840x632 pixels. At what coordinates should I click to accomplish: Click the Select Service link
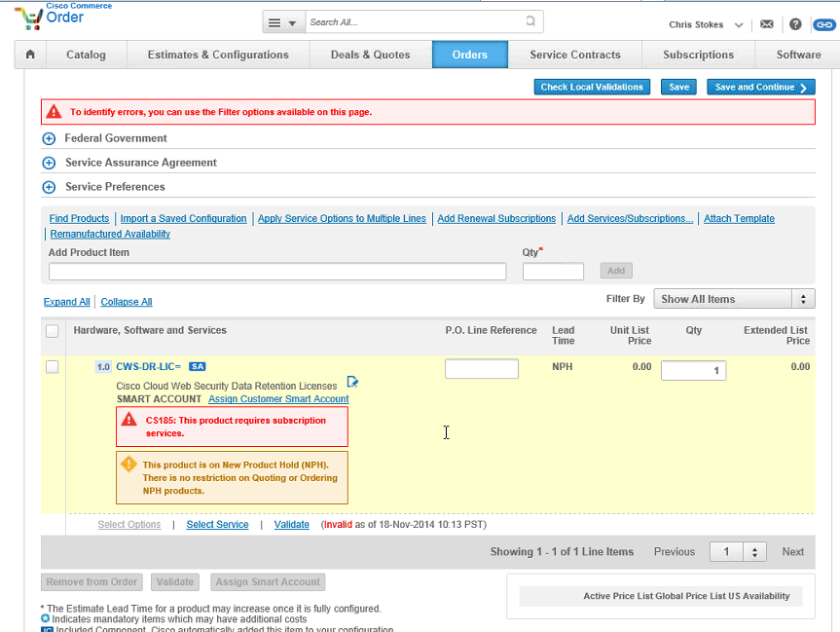click(217, 524)
